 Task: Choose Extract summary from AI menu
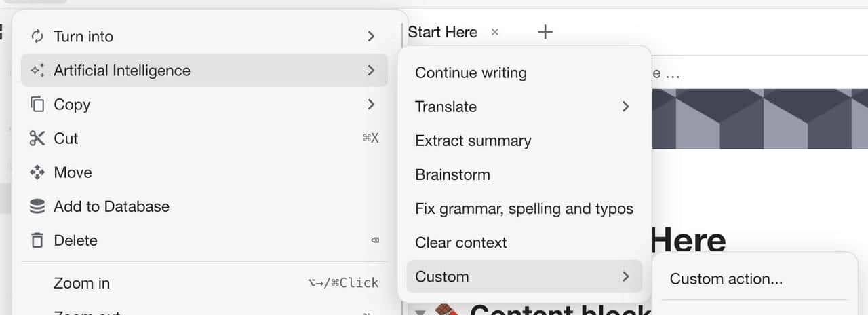click(473, 141)
